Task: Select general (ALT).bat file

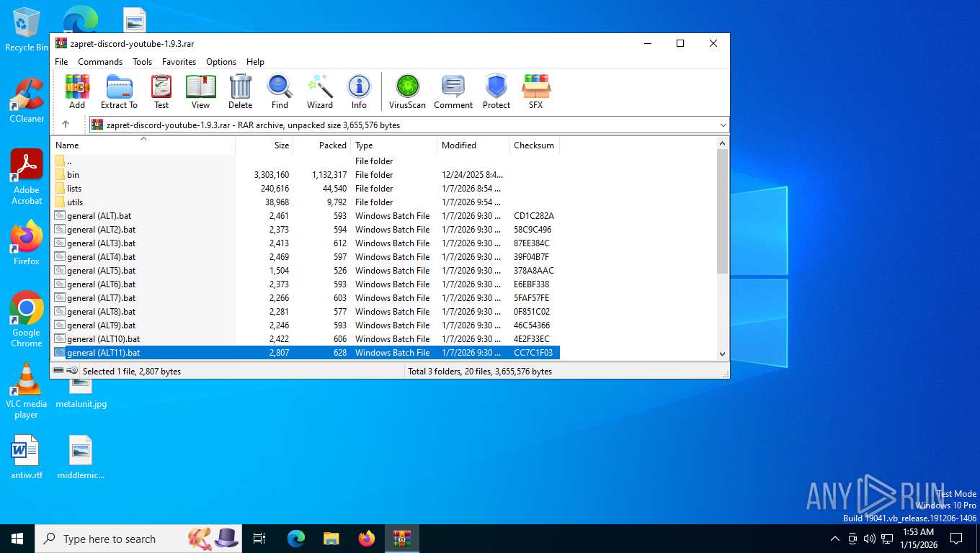Action: click(306, 216)
